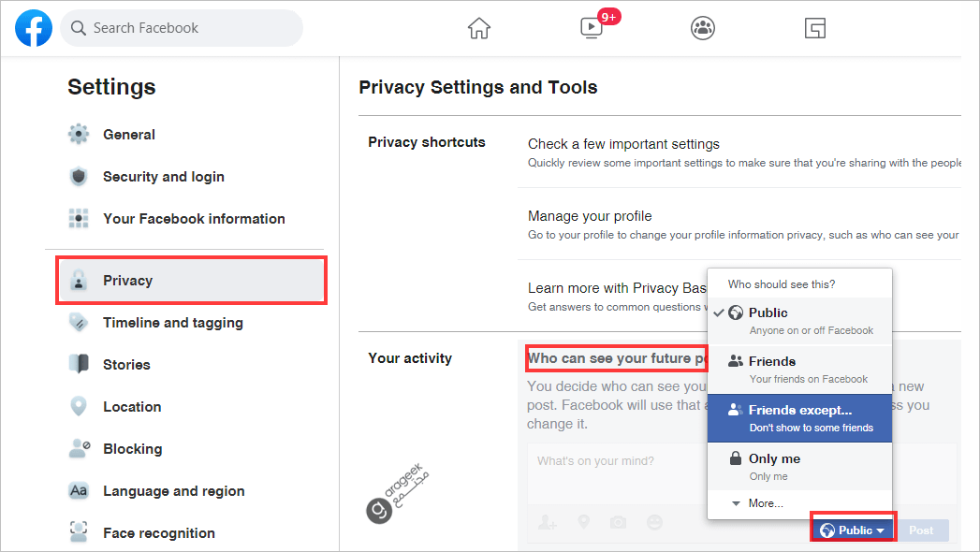Screen dimensions: 980x552
Task: Open Manage your profile link
Action: [590, 216]
